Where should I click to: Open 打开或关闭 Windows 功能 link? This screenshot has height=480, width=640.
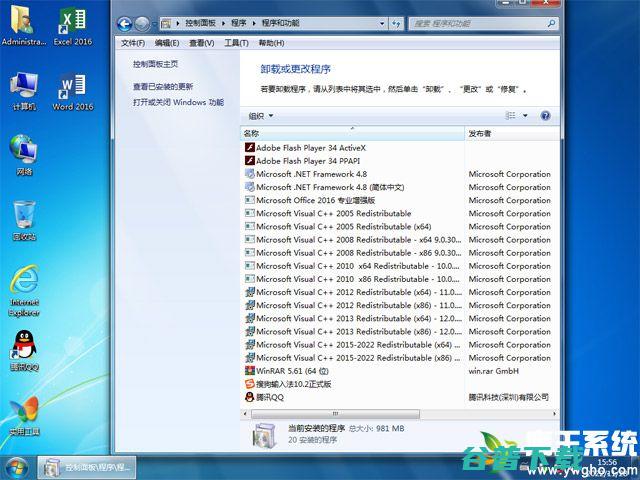(178, 102)
